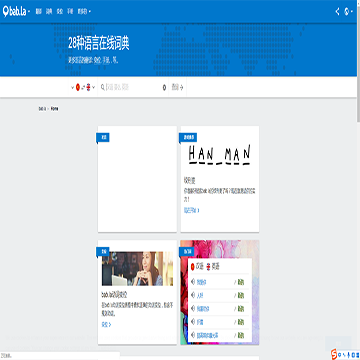Click the share icon in the header
360x360 pixels.
click(337, 12)
